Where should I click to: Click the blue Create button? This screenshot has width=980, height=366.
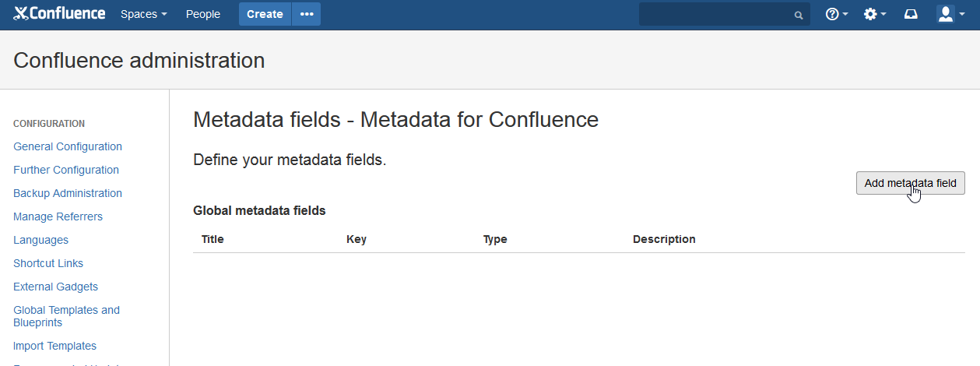coord(265,14)
